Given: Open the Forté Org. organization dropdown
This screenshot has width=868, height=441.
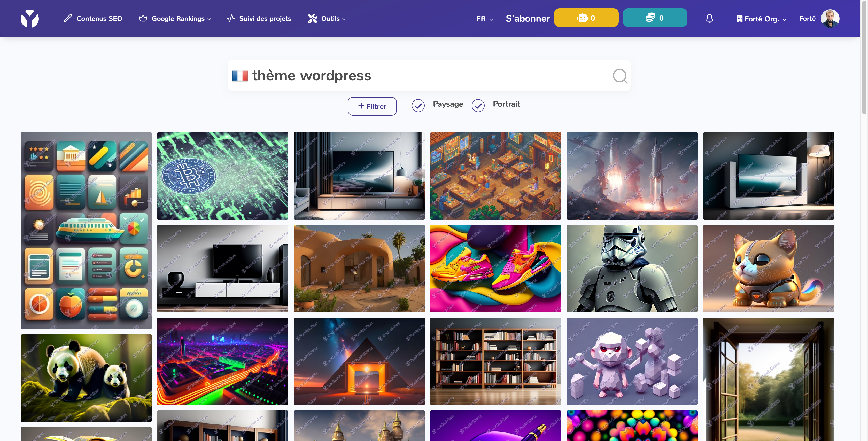Looking at the screenshot, I should [762, 19].
